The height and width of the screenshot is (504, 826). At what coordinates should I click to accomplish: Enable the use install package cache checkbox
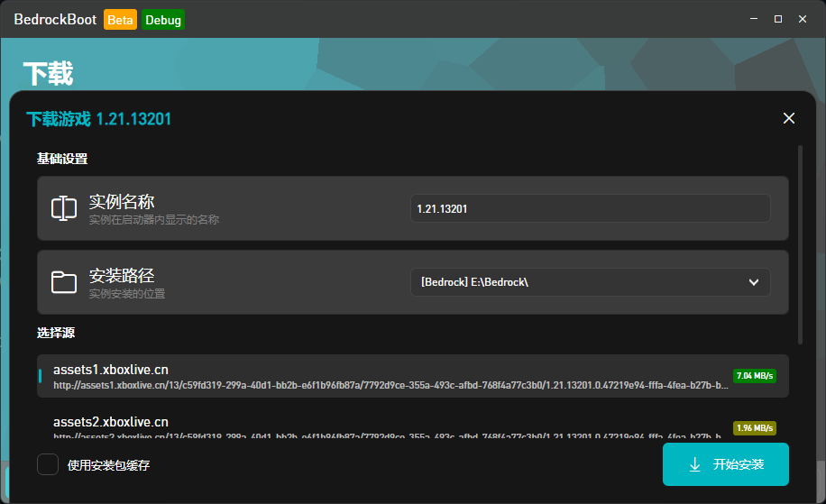pyautogui.click(x=48, y=464)
